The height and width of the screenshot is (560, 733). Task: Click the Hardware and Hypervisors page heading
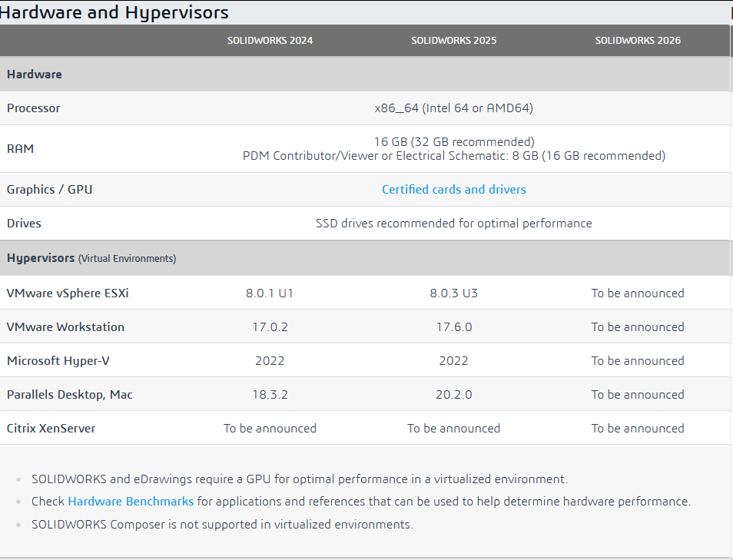click(x=114, y=12)
